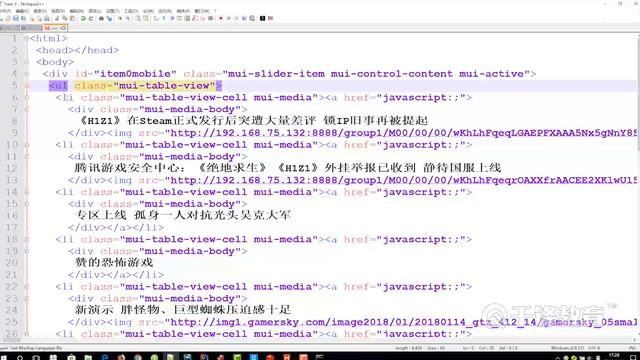Collapse the item0mobile div fold on line 4
Viewport: 640px width, 360px height.
pyautogui.click(x=27, y=74)
